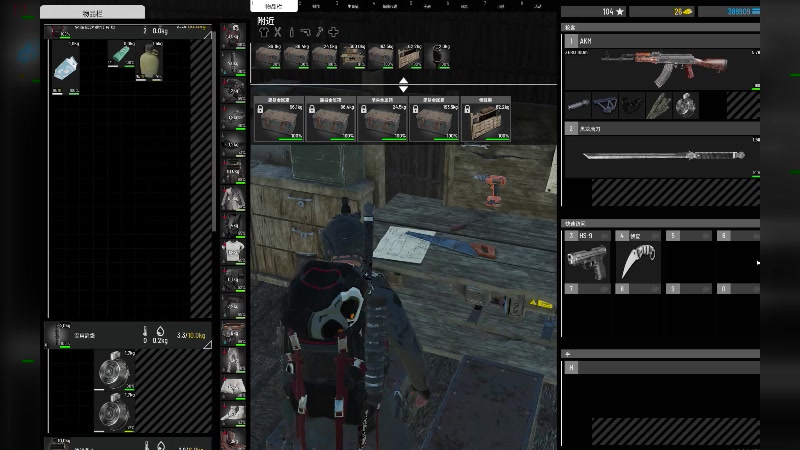Select the camo wrap attachment on AKM
The width and height of the screenshot is (800, 450).
[659, 105]
